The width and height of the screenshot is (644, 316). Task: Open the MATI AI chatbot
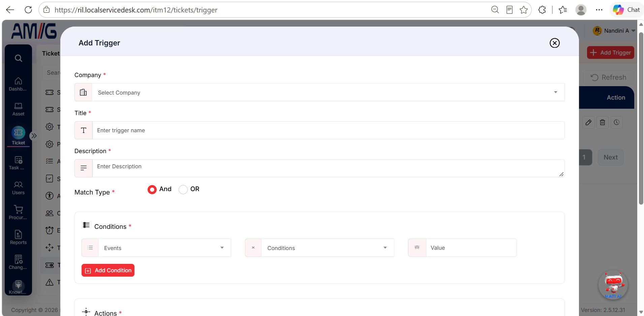613,285
